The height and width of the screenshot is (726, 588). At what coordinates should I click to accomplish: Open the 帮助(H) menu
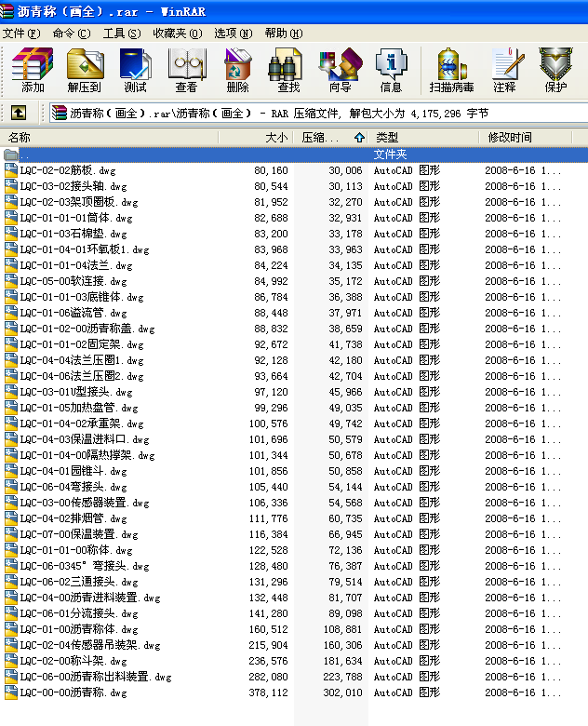pyautogui.click(x=284, y=34)
